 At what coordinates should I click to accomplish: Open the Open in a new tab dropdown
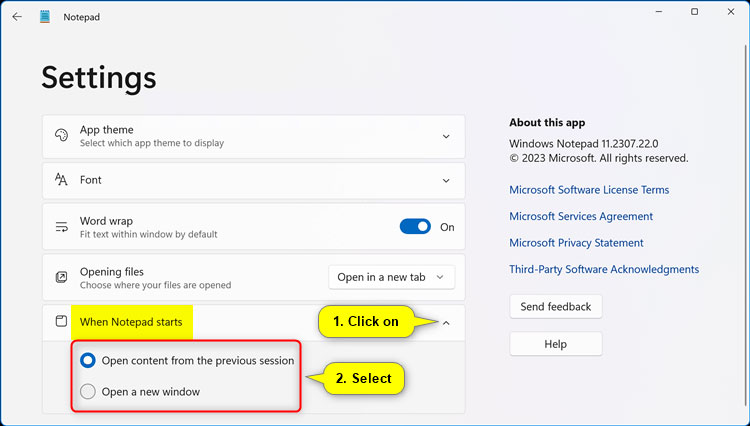pos(392,277)
